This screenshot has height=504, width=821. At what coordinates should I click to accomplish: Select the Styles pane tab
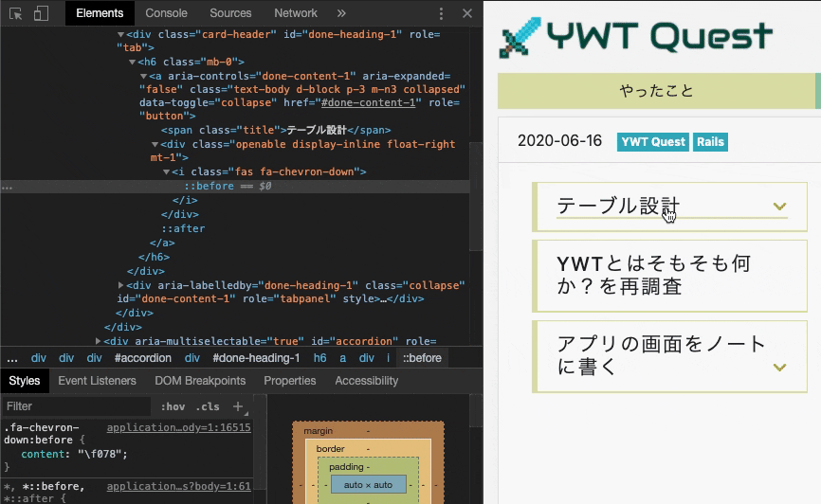pos(24,381)
